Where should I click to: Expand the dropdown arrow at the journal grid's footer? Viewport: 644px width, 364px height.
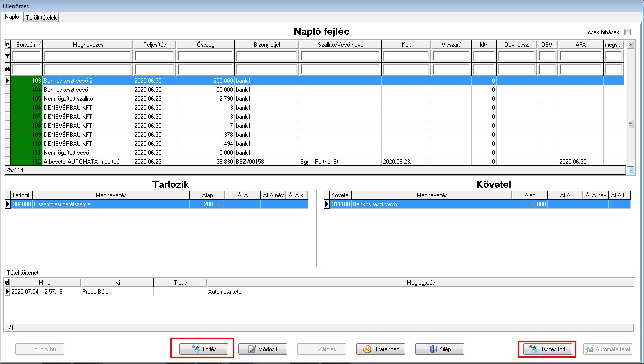pos(630,170)
